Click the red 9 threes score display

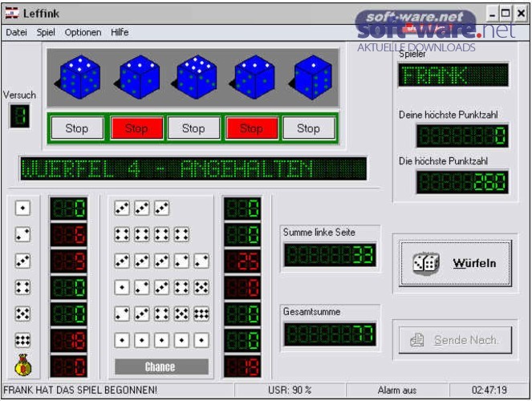pos(68,261)
